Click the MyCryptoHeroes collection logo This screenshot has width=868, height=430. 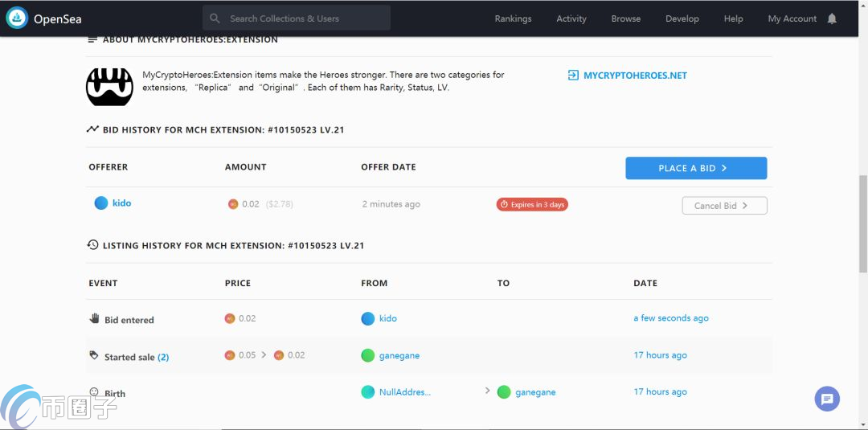[109, 87]
